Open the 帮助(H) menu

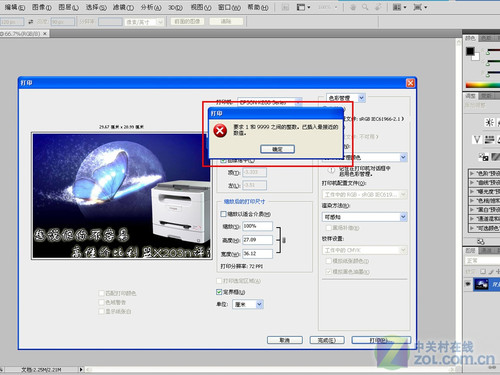pyautogui.click(x=258, y=7)
